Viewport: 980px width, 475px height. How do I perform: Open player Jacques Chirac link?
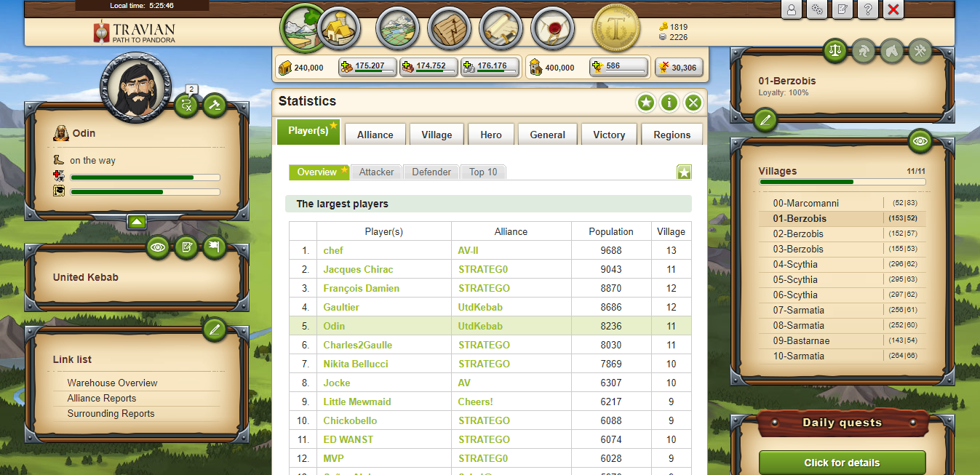pos(358,269)
